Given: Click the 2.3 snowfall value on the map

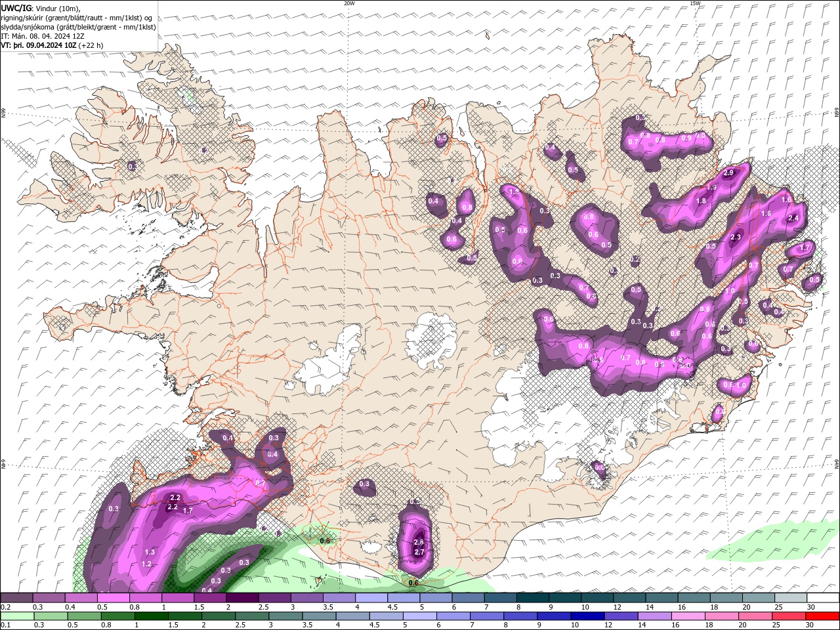Looking at the screenshot, I should pyautogui.click(x=736, y=238).
